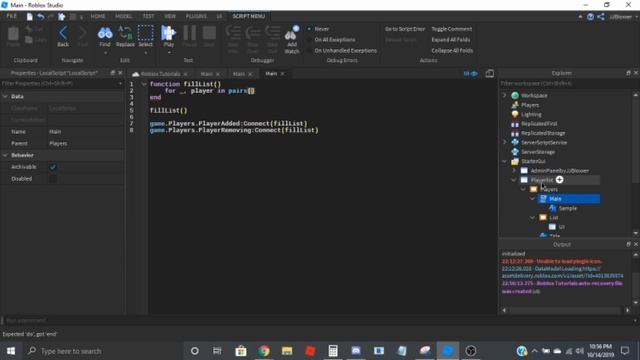Image resolution: width=640 pixels, height=360 pixels.
Task: Select the UI item under List
Action: click(x=562, y=227)
